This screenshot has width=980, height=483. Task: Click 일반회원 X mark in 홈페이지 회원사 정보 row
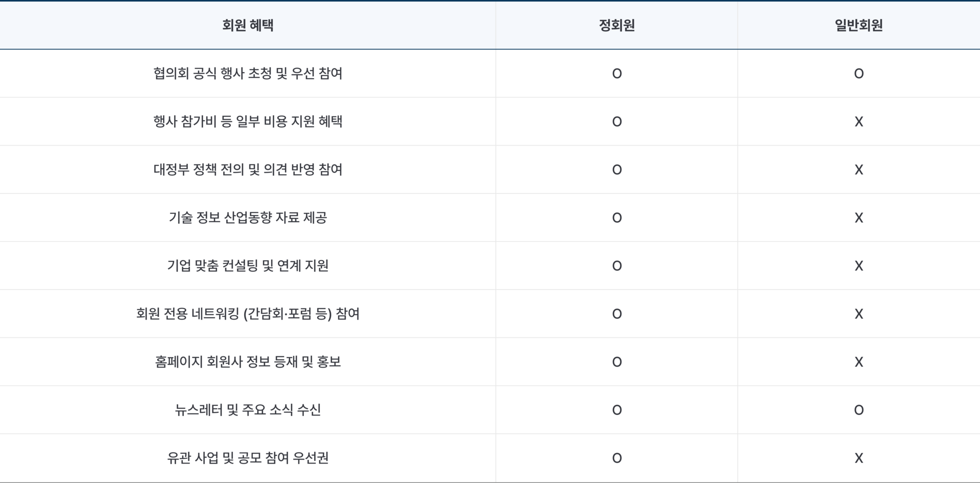(858, 362)
